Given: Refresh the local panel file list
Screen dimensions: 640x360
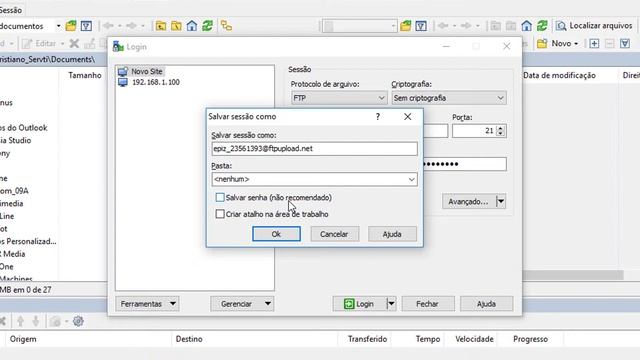Looking at the screenshot, I should tap(207, 26).
